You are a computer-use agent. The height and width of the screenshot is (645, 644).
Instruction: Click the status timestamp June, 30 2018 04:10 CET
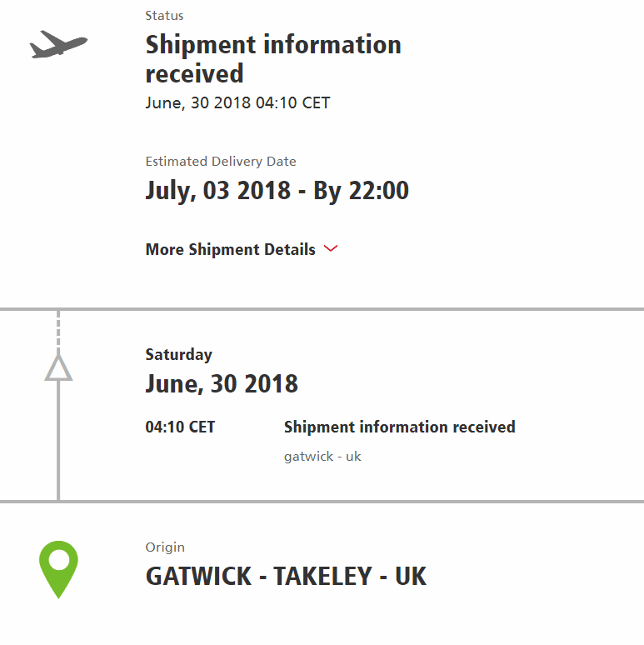click(237, 102)
